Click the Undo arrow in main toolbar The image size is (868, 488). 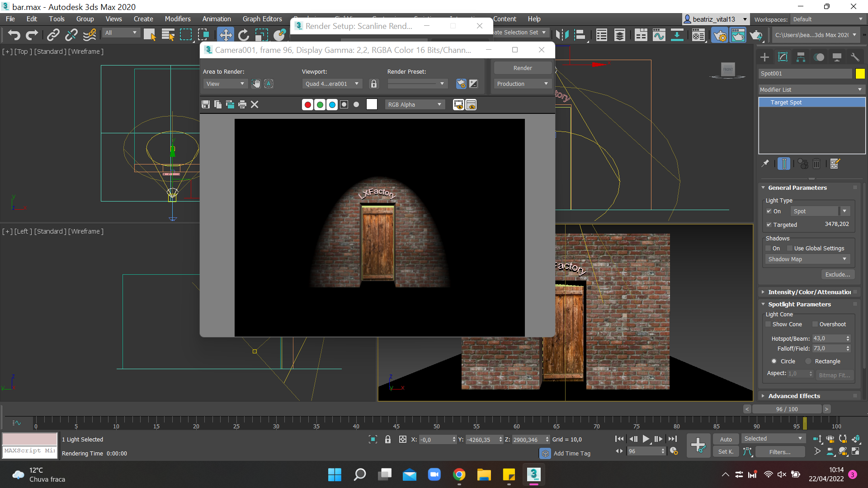click(14, 35)
